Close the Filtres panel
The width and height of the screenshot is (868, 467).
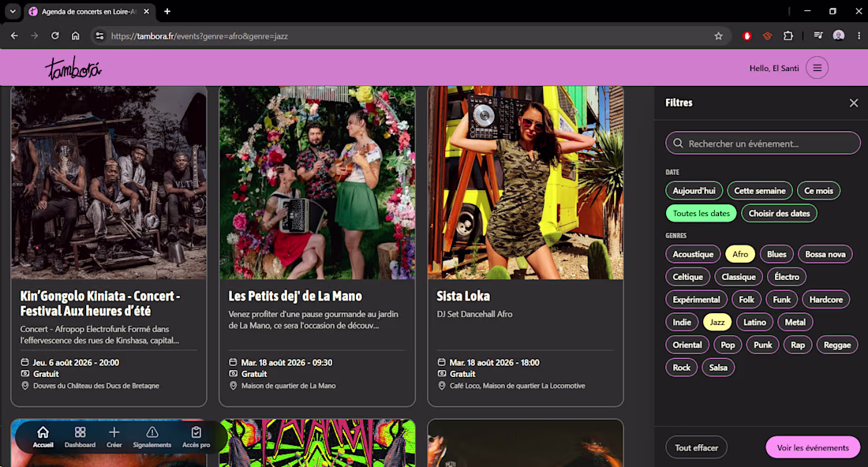[x=854, y=103]
